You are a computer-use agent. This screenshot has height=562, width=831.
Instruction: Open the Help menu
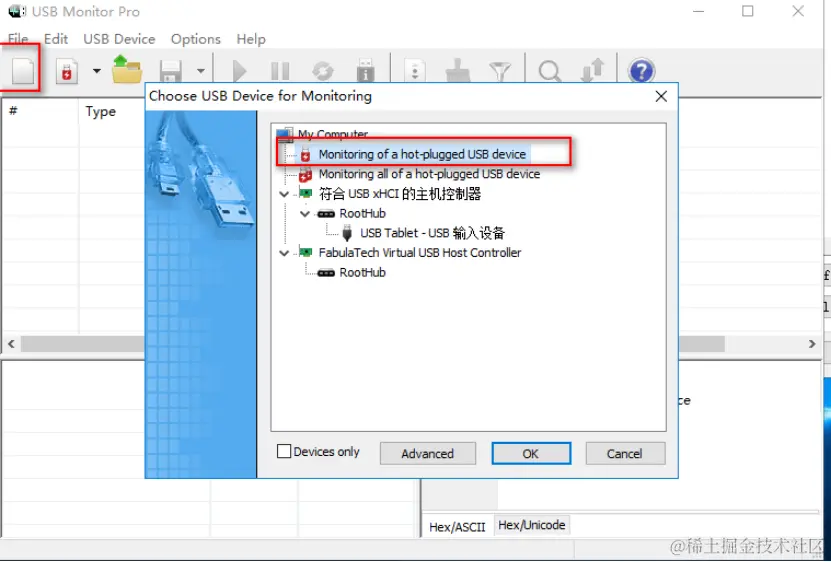(x=251, y=39)
